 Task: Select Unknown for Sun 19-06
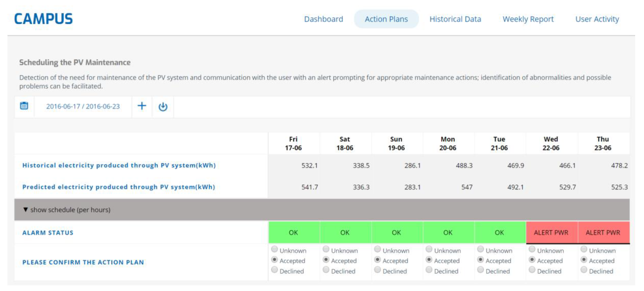point(378,249)
